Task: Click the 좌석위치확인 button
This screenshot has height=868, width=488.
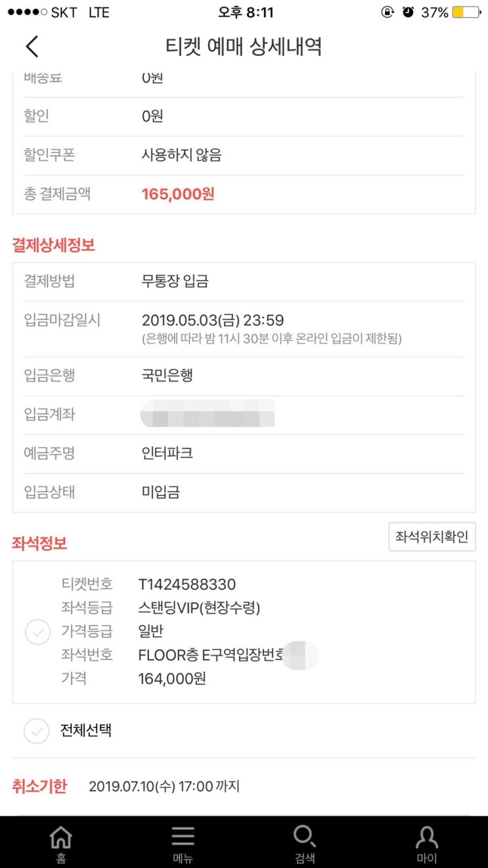Action: pyautogui.click(x=432, y=537)
